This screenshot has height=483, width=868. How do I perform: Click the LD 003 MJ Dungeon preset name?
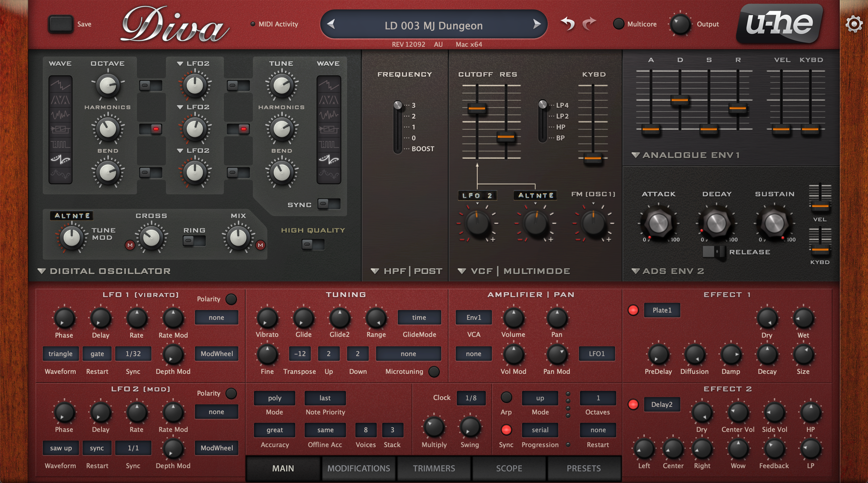click(433, 25)
